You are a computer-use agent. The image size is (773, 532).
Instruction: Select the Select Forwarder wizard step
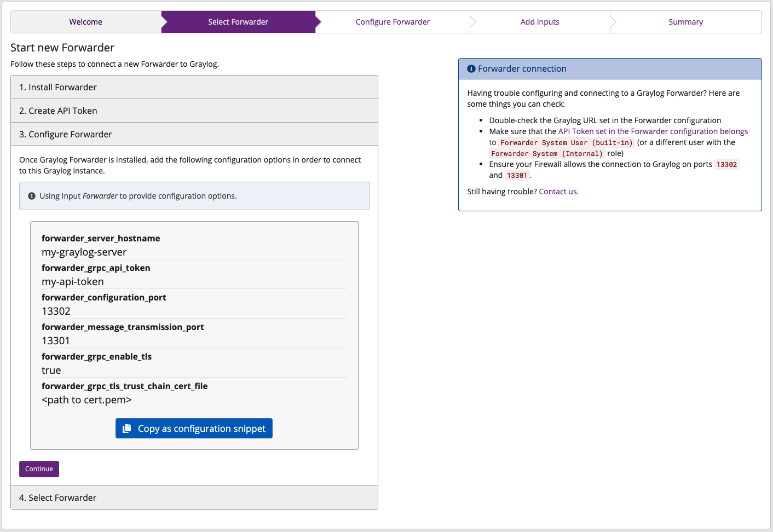pos(238,21)
